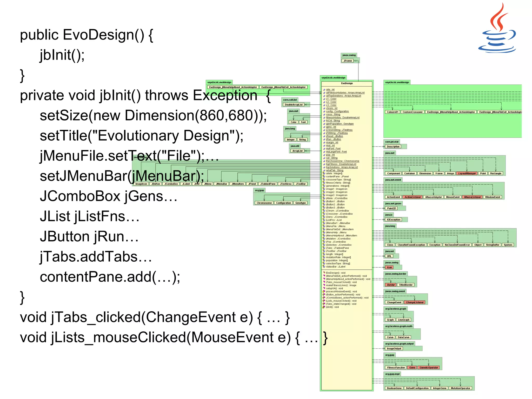
Task: Click the 'allFitnessHistories : Arrays.ArrayList' field
Action: click(345, 93)
